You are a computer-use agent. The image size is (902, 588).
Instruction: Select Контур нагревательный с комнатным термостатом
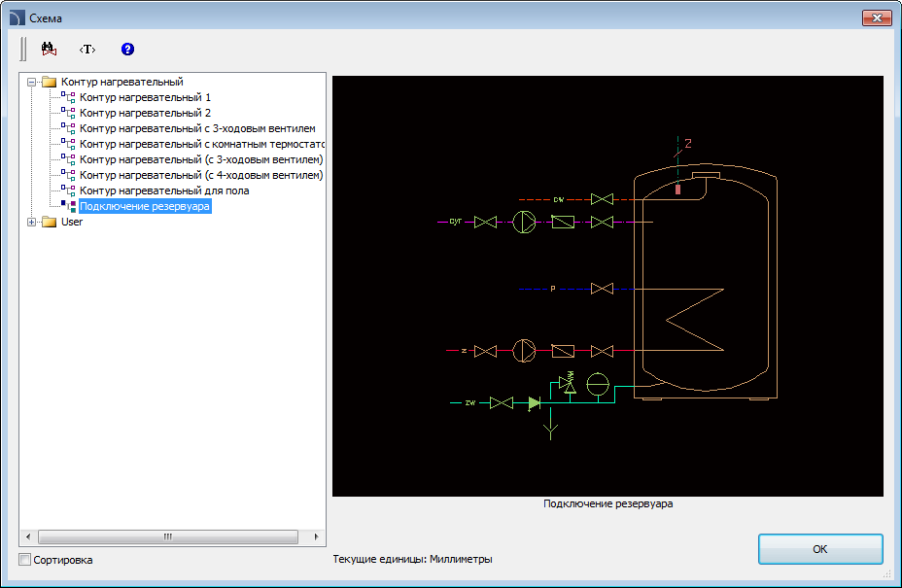tap(202, 144)
